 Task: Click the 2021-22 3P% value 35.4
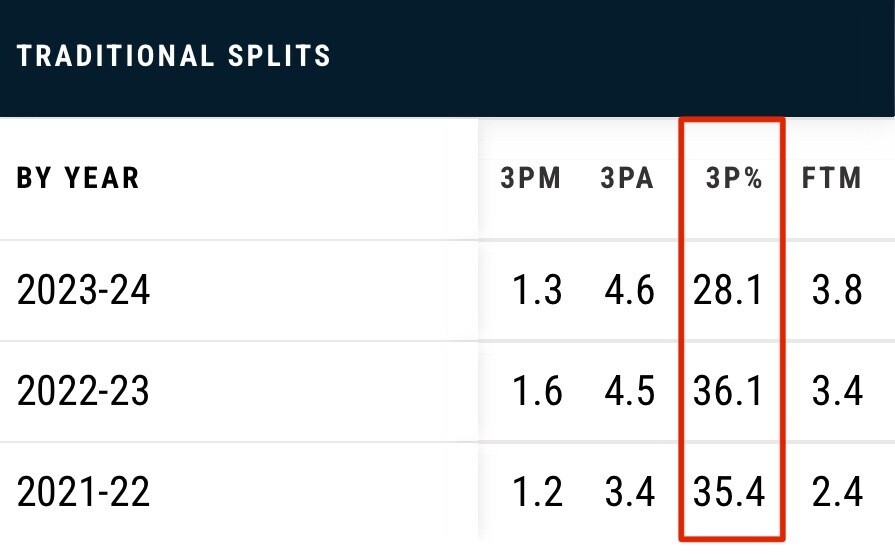728,492
